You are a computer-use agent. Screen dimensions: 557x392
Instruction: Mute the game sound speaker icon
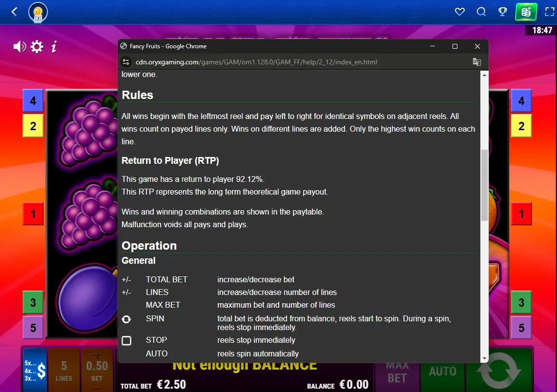pyautogui.click(x=20, y=46)
